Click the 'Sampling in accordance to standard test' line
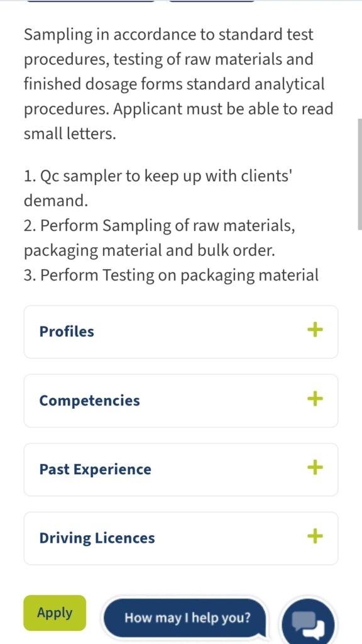This screenshot has width=362, height=644. [168, 35]
